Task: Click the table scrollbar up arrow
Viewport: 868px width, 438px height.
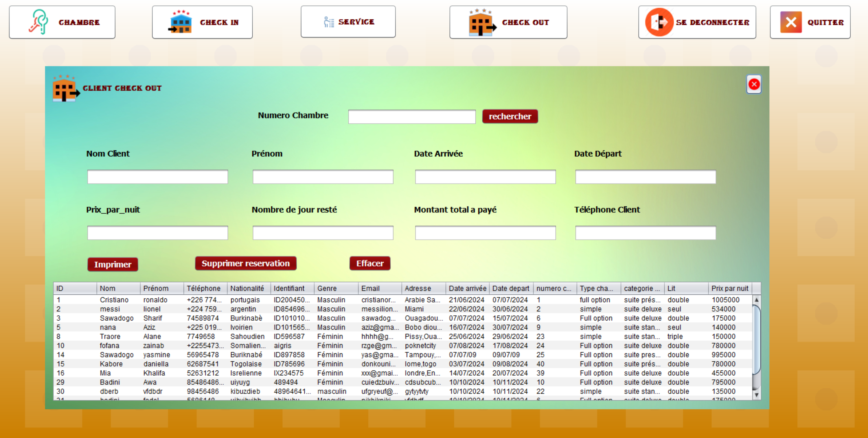Action: (x=756, y=300)
